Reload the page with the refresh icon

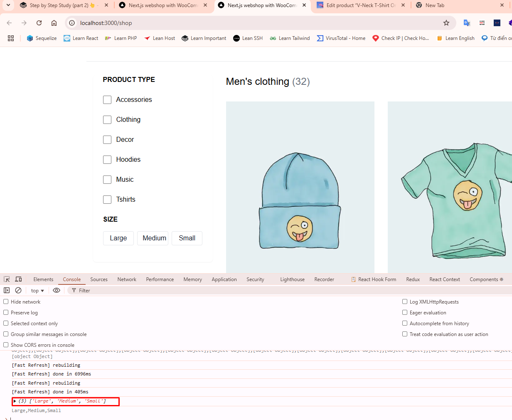39,23
